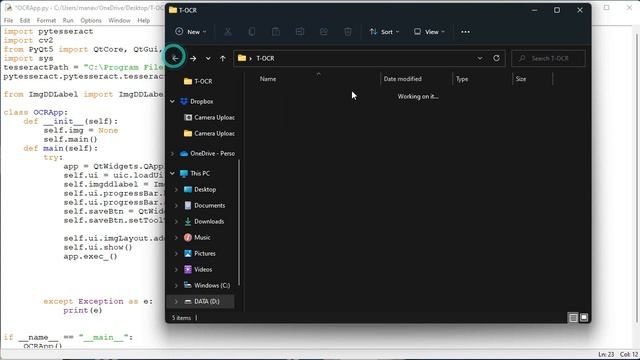
Task: Open Format menu in IDLE editor
Action: click(x=46, y=20)
